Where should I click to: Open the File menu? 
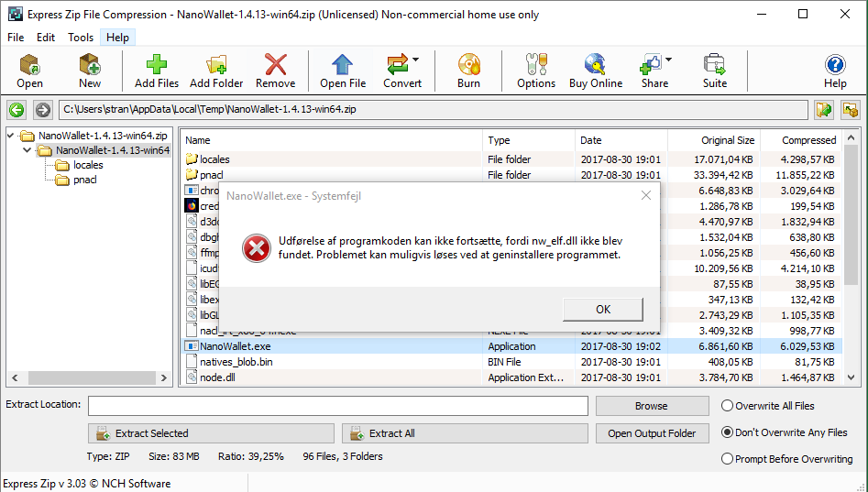tap(16, 37)
